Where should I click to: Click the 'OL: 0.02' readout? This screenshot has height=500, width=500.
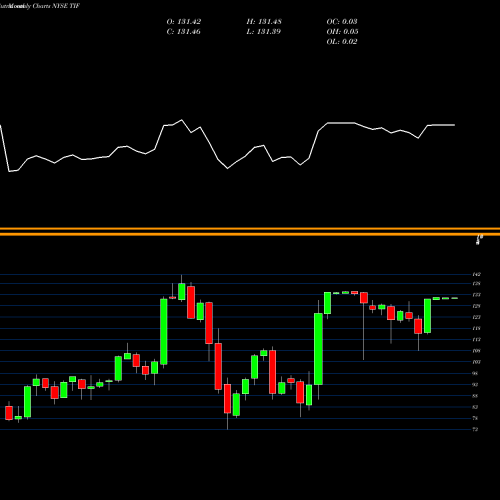click(x=342, y=42)
